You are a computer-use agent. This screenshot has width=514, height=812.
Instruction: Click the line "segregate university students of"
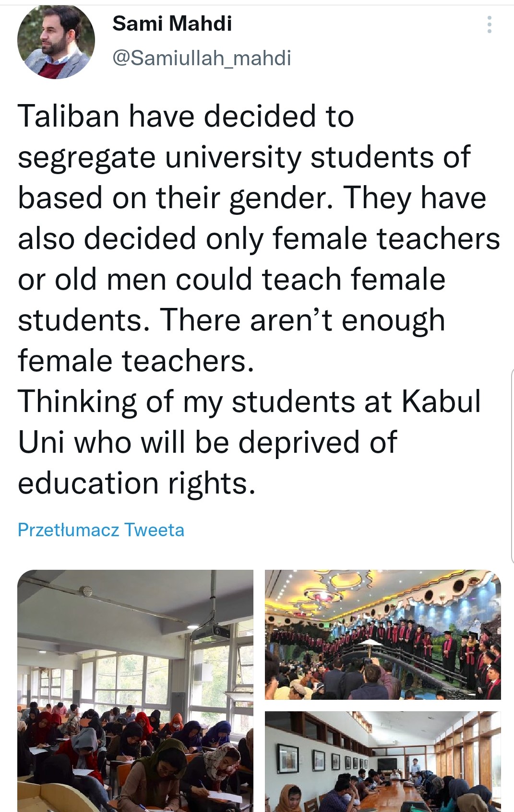244,157
